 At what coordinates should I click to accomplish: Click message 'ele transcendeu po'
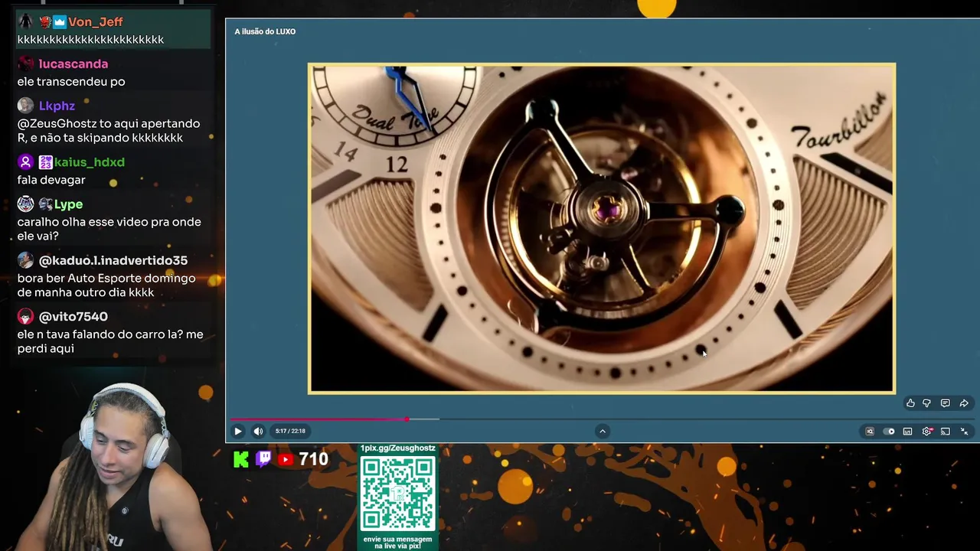(71, 82)
